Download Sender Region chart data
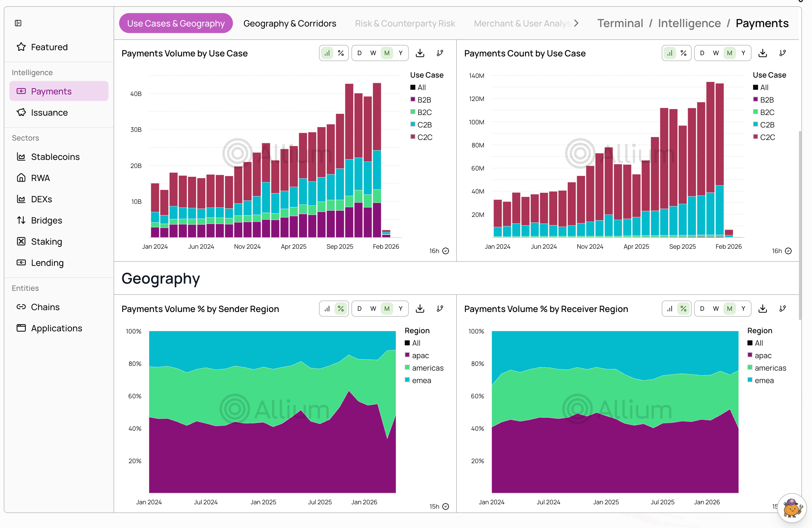Screen dimensions: 812x528 pos(420,309)
